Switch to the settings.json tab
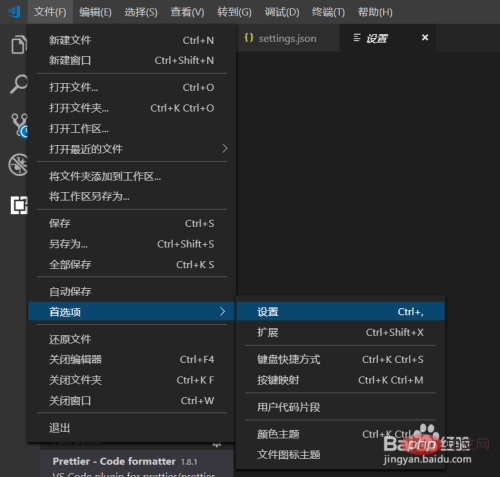The image size is (500, 477). (288, 38)
